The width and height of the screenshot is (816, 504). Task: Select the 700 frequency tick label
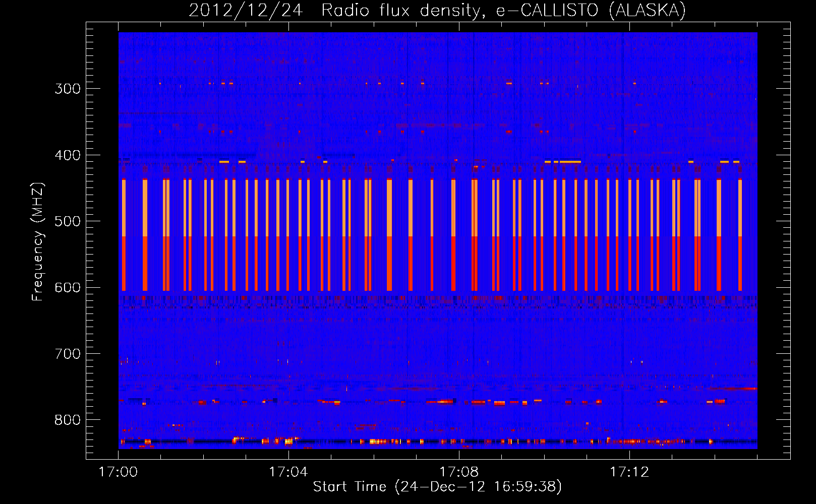[68, 354]
